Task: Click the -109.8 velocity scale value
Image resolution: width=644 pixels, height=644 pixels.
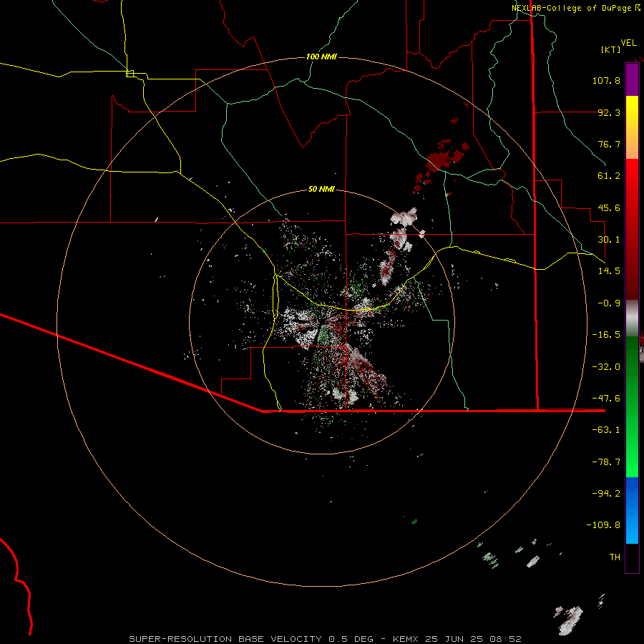Action: point(603,525)
